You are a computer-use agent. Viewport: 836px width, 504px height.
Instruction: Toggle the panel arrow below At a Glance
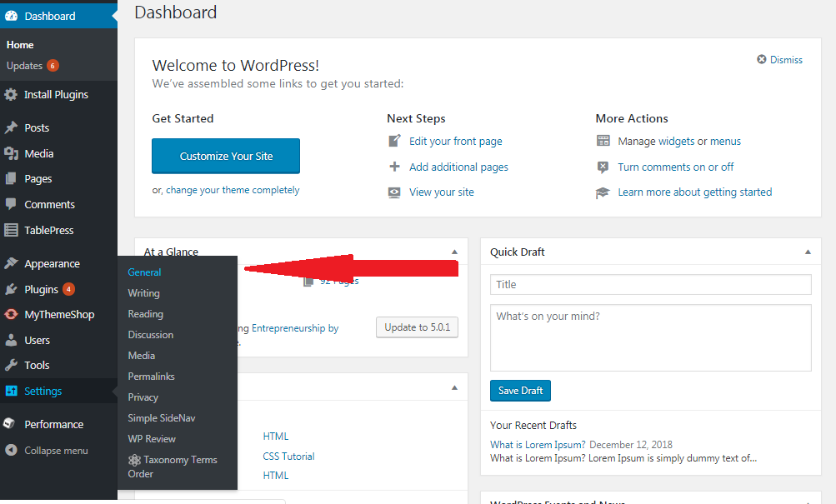454,388
